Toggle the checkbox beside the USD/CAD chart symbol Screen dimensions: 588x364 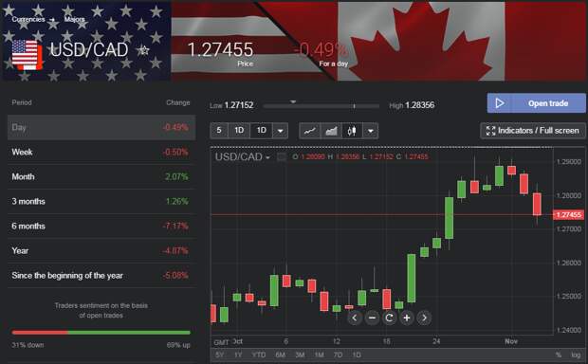282,157
